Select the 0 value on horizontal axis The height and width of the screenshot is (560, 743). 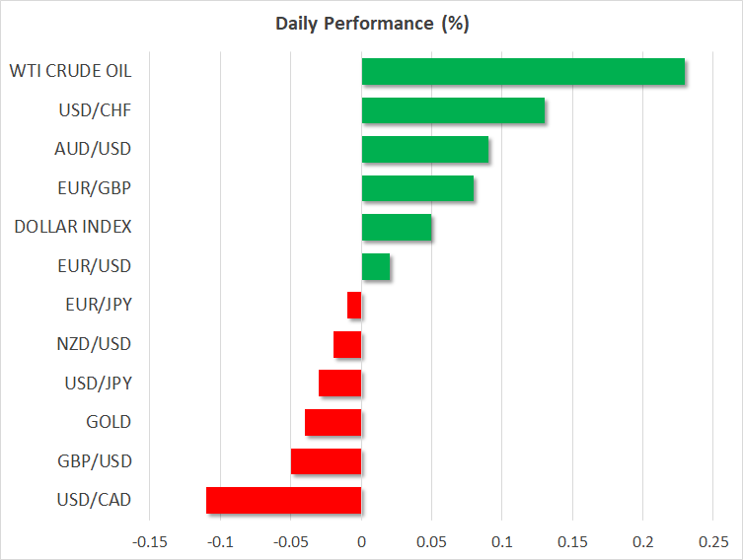(x=361, y=541)
